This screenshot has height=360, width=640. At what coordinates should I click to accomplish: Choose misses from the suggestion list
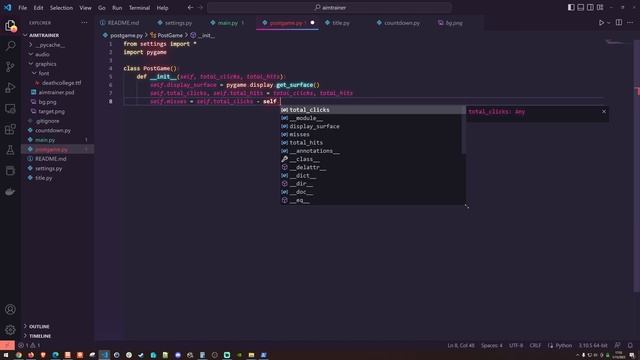coord(371,134)
